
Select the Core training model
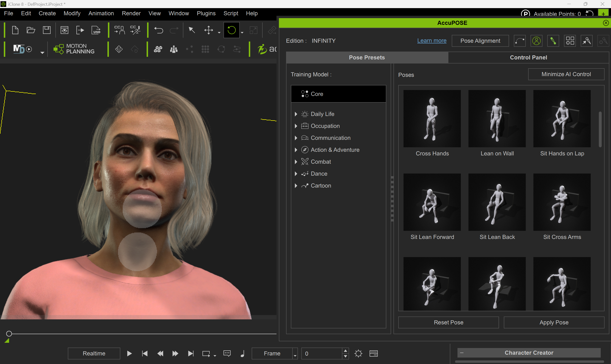click(x=338, y=94)
